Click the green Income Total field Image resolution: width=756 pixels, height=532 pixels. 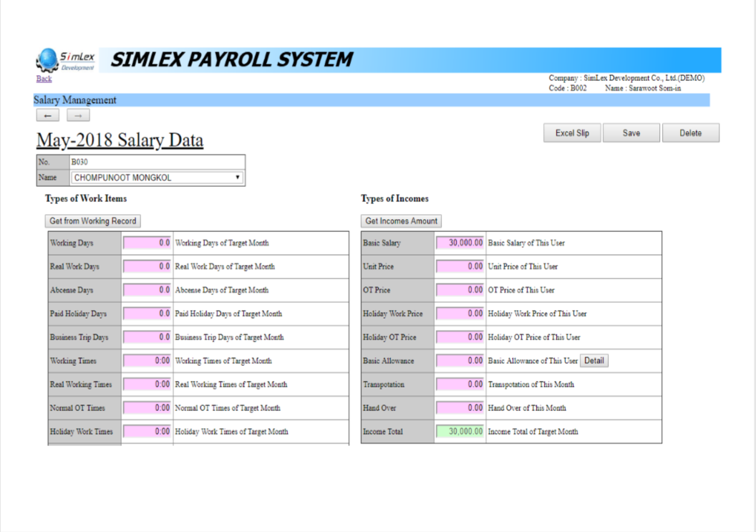pyautogui.click(x=460, y=432)
